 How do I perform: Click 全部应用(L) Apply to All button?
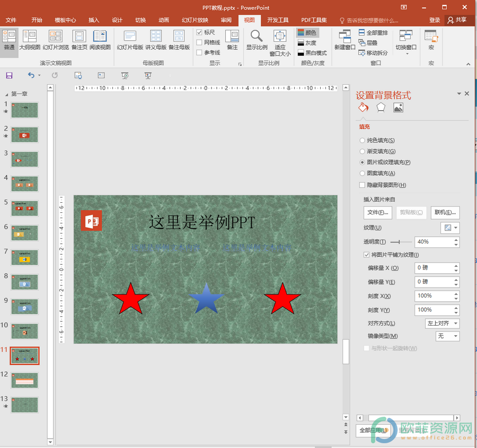click(373, 431)
